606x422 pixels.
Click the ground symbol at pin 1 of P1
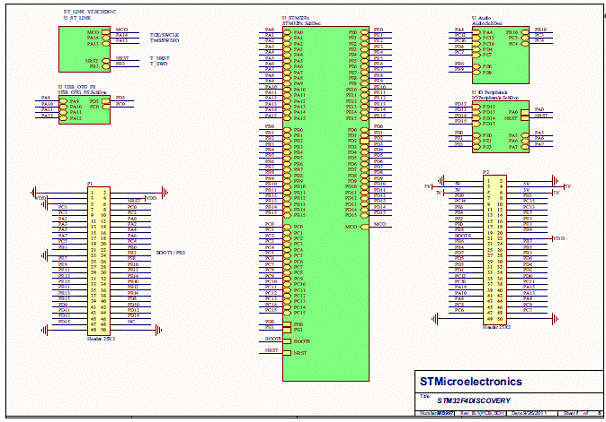coord(34,192)
